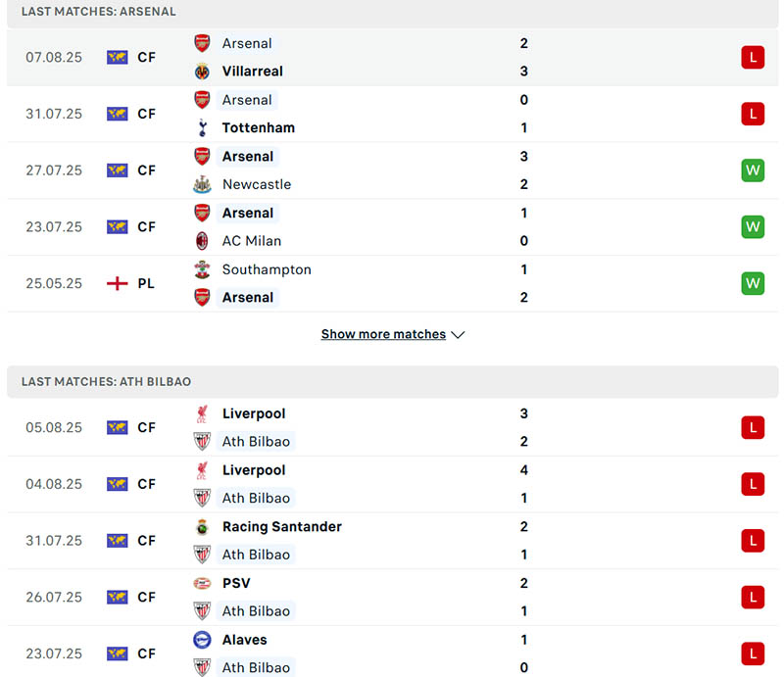Open the Liverpool link in 05.08.25 match

coord(254,413)
